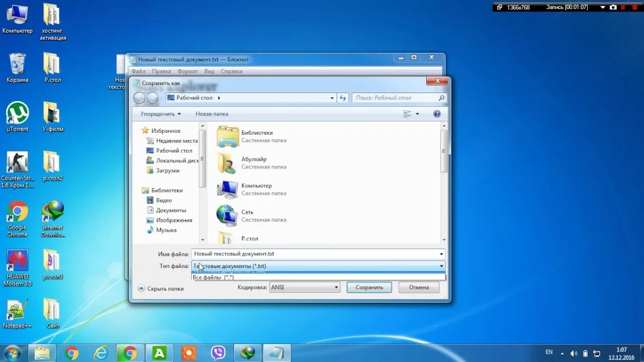Open the Компьютер desktop icon
Image resolution: width=644 pixels, height=362 pixels.
coord(17,19)
